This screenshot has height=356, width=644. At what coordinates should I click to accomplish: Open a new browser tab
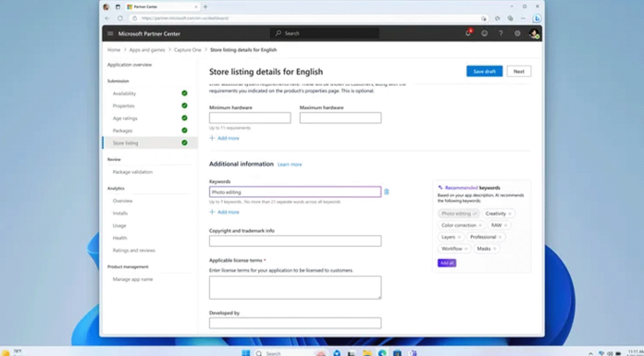205,6
